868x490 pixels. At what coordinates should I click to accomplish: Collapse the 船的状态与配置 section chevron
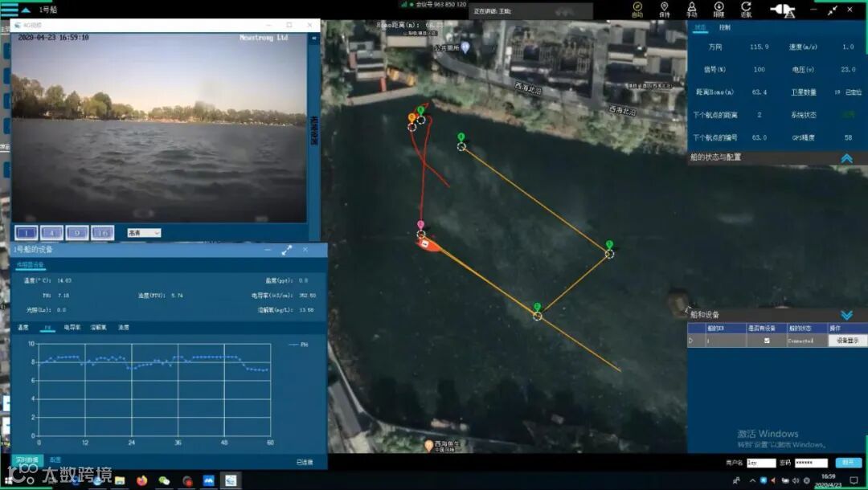(x=846, y=158)
